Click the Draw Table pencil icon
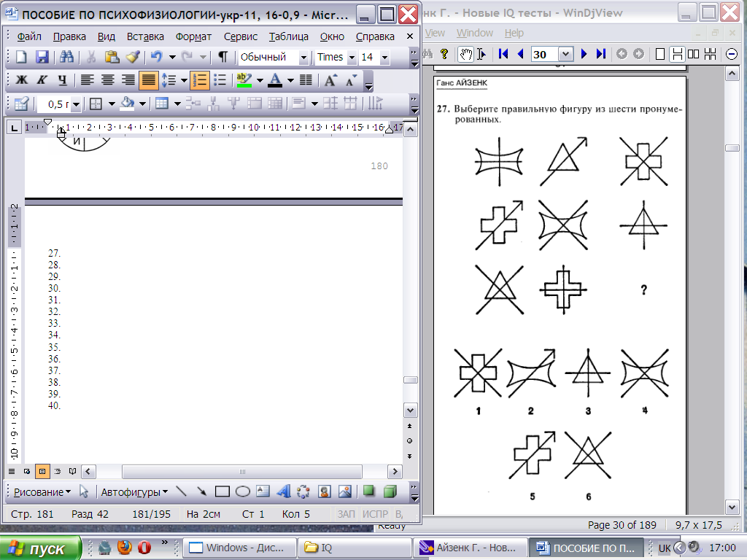The height and width of the screenshot is (560, 747). (x=21, y=104)
